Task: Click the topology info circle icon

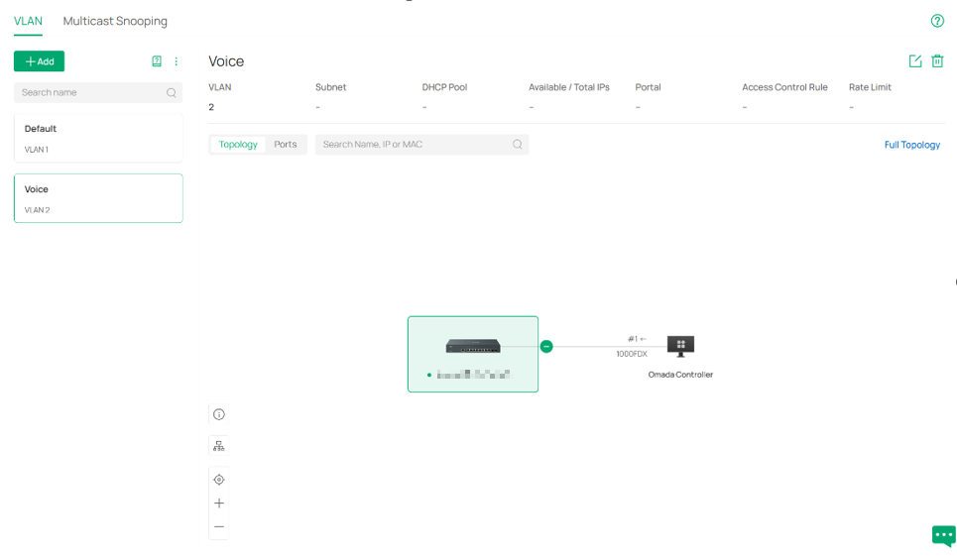Action: click(x=219, y=415)
